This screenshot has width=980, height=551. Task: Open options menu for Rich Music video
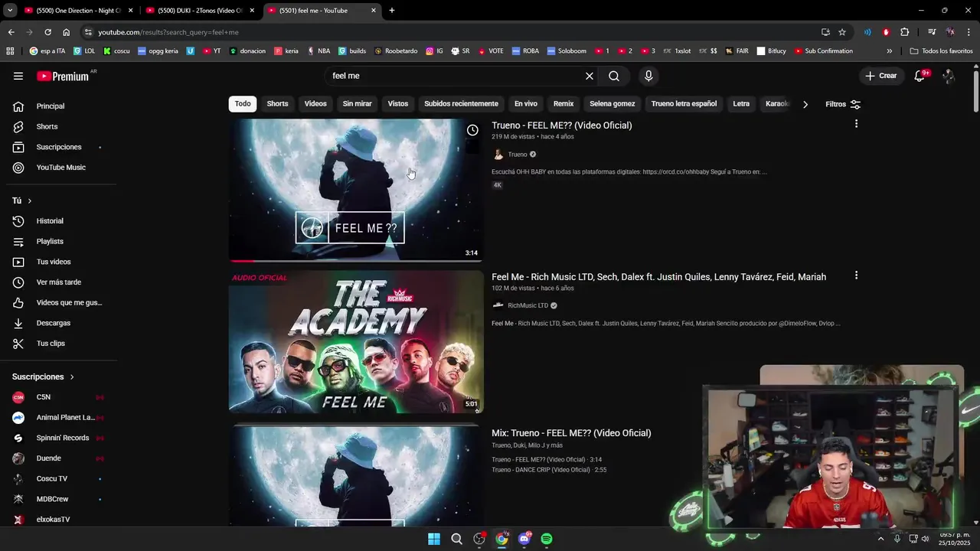(856, 275)
